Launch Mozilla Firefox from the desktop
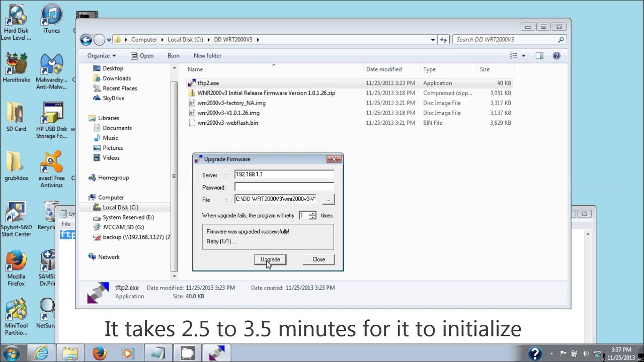Image resolution: width=644 pixels, height=362 pixels. [x=16, y=268]
